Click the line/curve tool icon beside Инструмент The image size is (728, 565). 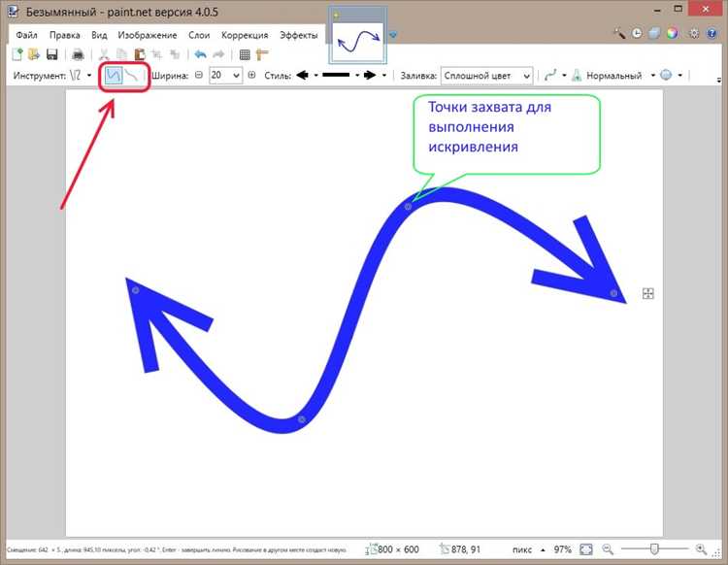[75, 75]
